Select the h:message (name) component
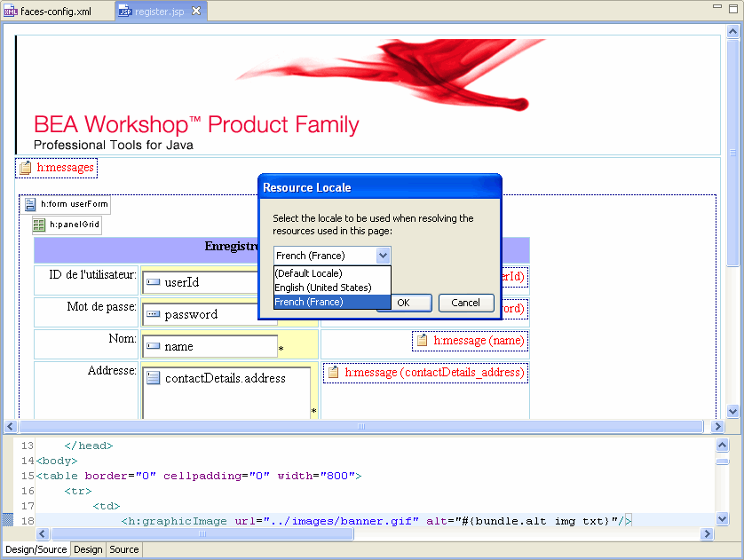Screen dimensions: 744x560 click(x=470, y=341)
